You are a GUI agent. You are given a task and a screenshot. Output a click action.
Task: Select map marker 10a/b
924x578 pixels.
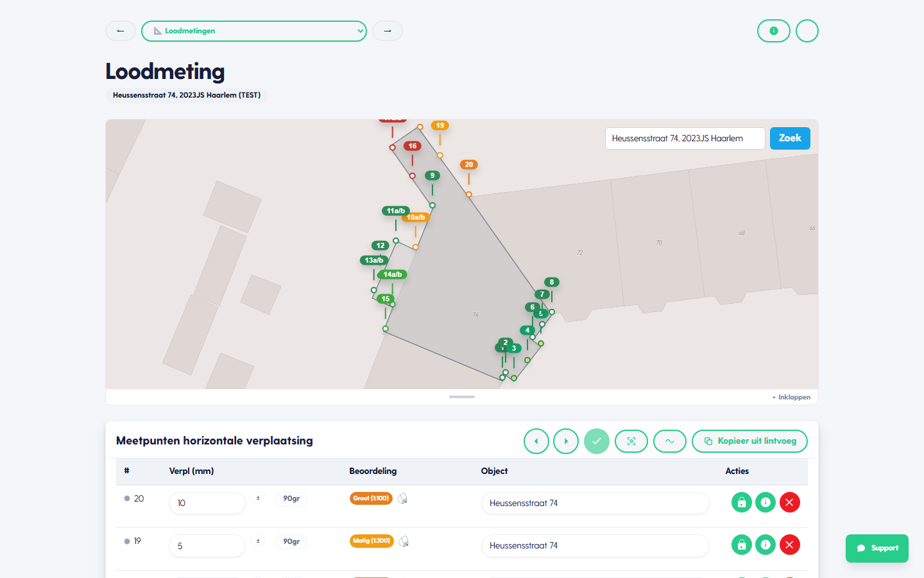(416, 217)
